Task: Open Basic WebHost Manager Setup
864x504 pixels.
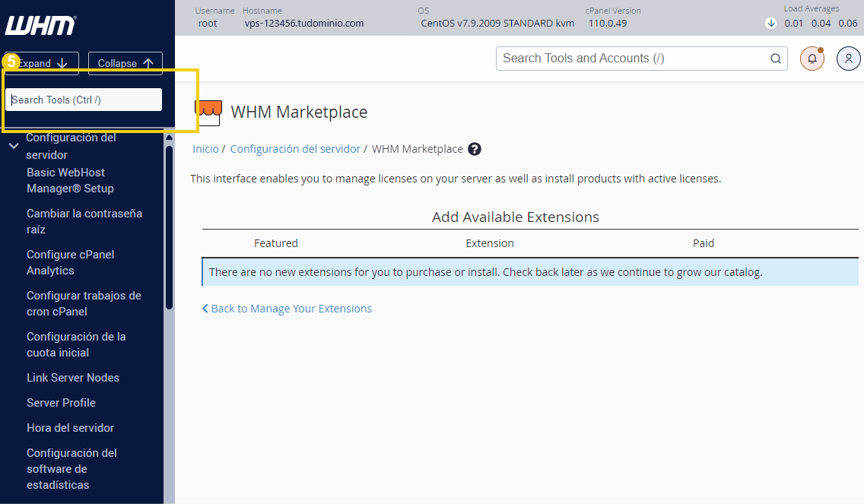Action: [x=71, y=181]
